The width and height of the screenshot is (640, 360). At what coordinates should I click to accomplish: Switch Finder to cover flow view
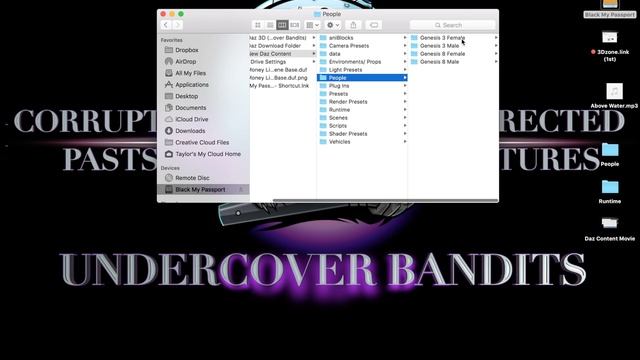coord(294,25)
